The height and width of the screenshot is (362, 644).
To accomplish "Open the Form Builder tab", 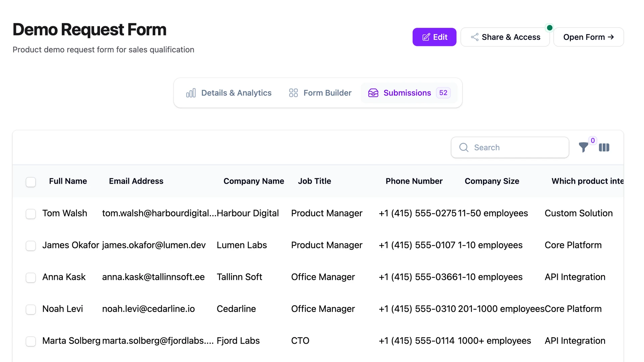I will coord(320,93).
